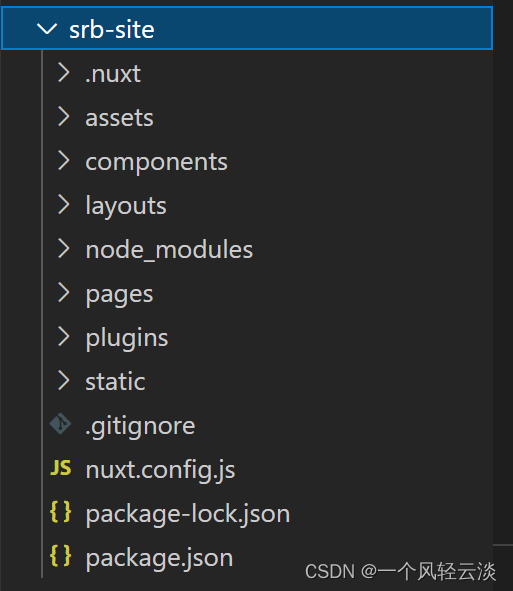513x591 pixels.
Task: Click the braces icon of package.json
Action: (x=61, y=556)
